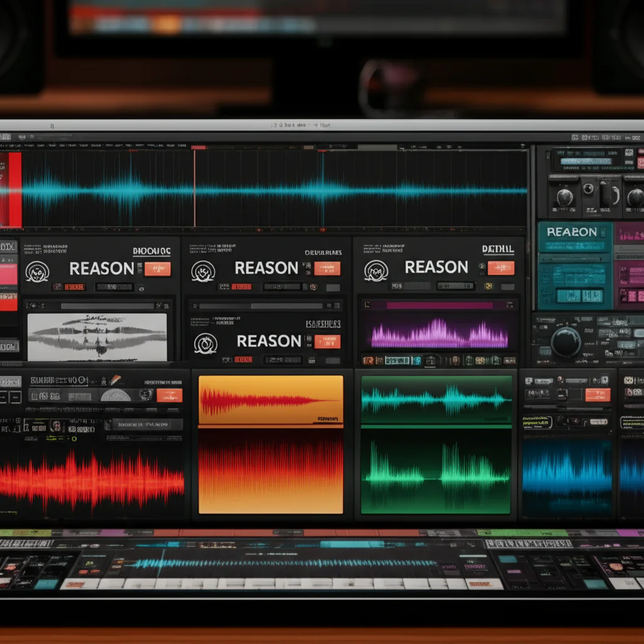Click the magenta slider bar above the purple waveform

click(440, 305)
